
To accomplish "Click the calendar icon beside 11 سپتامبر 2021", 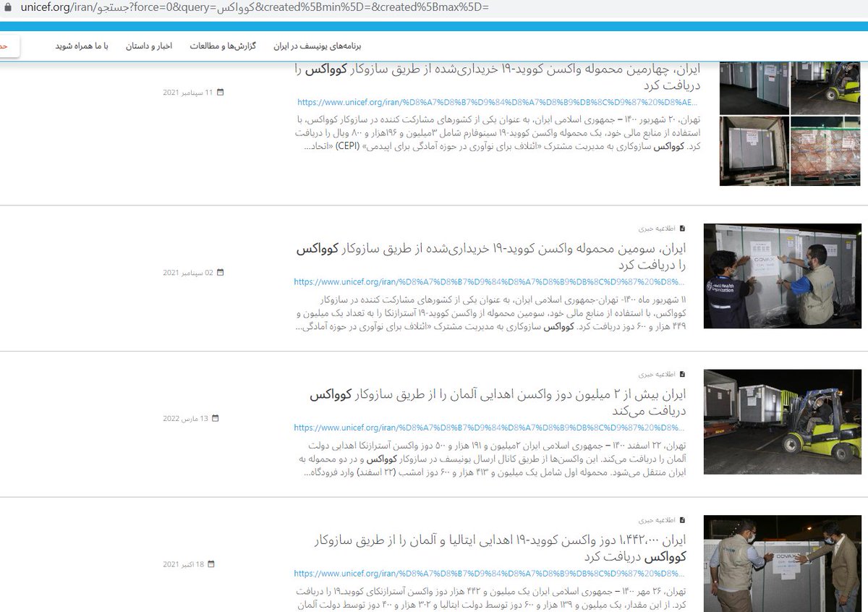I will tap(220, 93).
